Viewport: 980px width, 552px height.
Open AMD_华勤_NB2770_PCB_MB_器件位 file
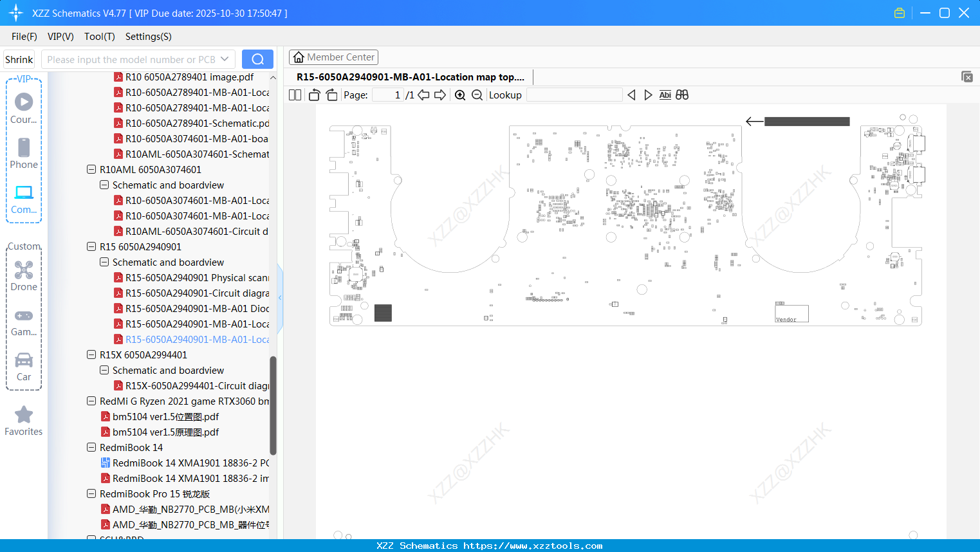(x=185, y=525)
